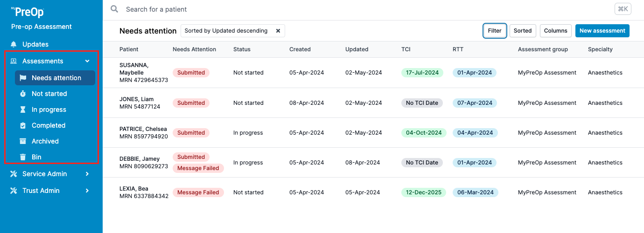Click the search magnifier icon
Image resolution: width=644 pixels, height=233 pixels.
(x=114, y=9)
